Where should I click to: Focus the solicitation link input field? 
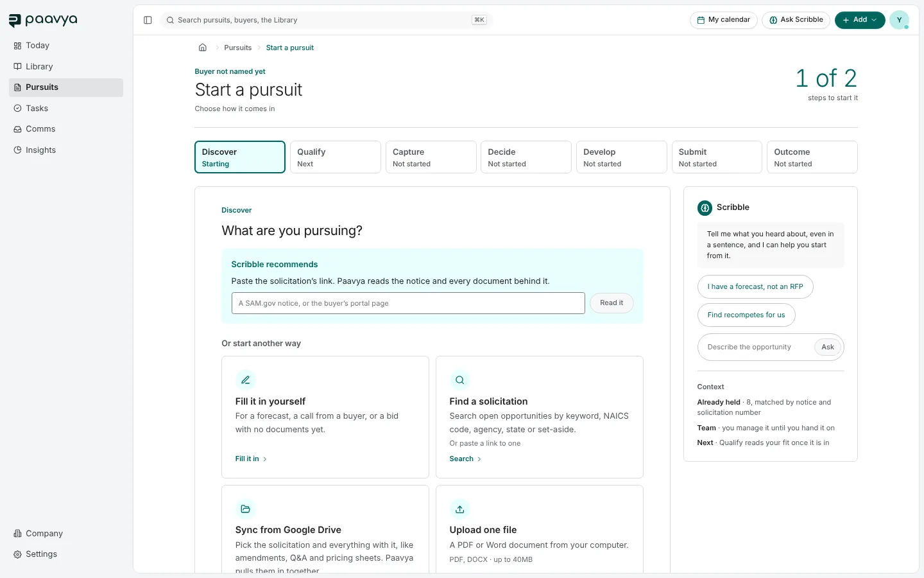point(408,303)
